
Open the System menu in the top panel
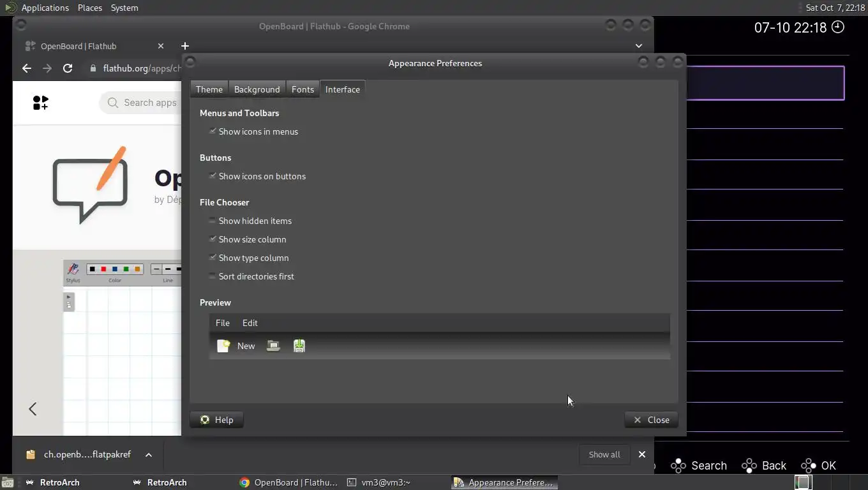pos(124,8)
